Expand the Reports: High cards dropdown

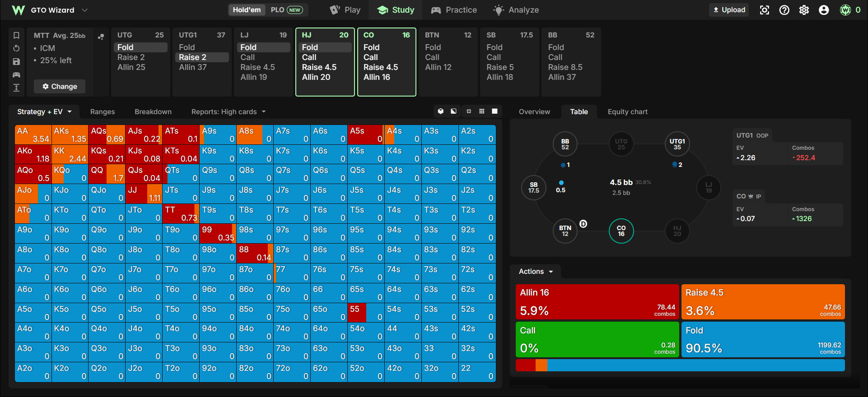pos(229,112)
